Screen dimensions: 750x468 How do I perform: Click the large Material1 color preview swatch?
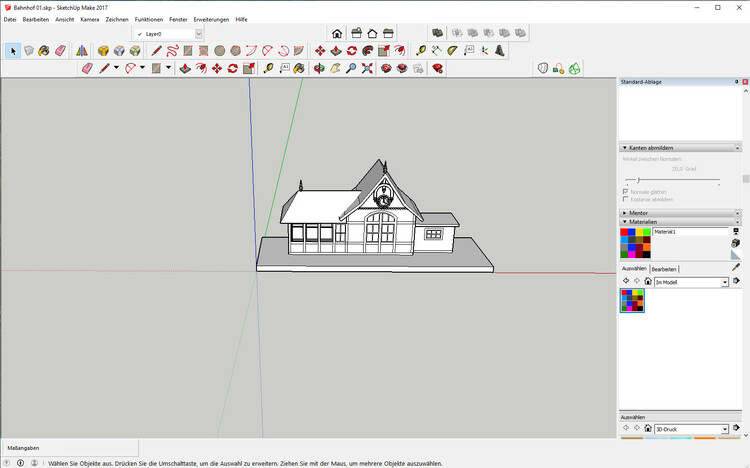635,243
